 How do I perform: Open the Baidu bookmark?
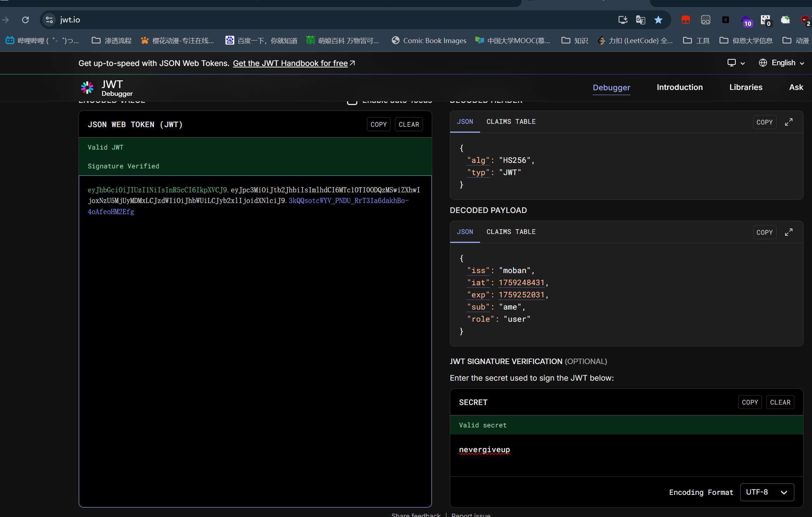click(261, 41)
